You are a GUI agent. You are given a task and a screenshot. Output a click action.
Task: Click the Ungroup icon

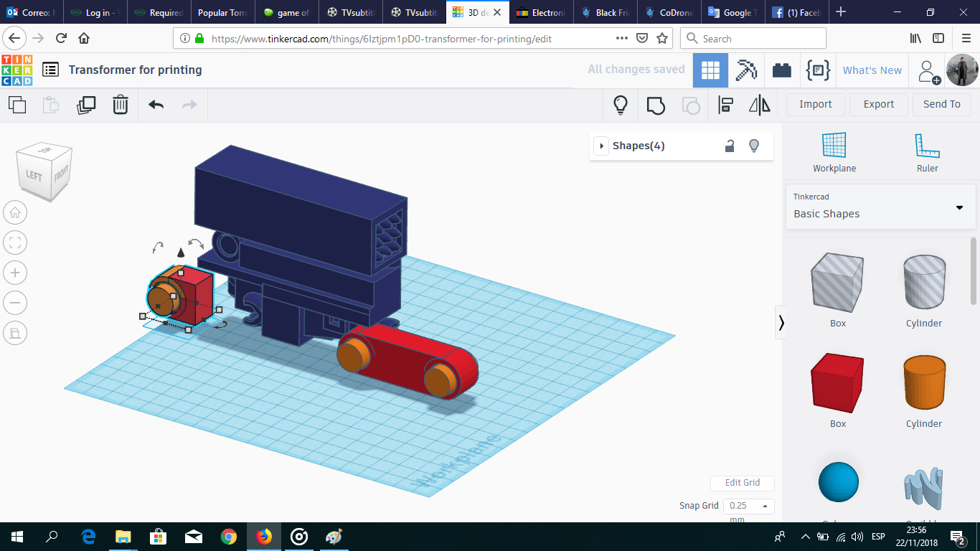click(690, 105)
